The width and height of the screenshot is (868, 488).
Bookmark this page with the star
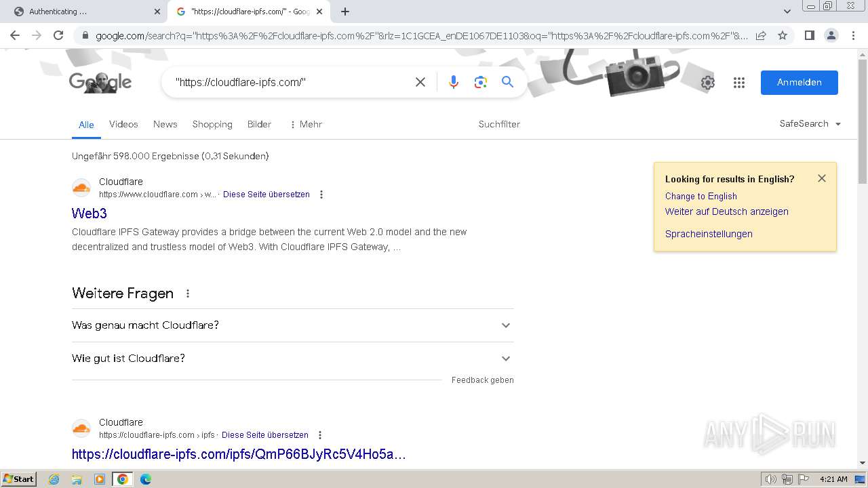pos(783,35)
